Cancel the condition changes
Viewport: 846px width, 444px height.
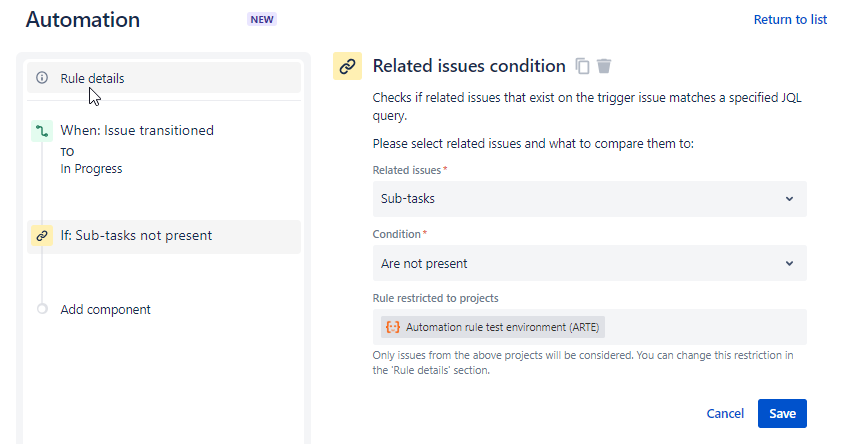[725, 413]
